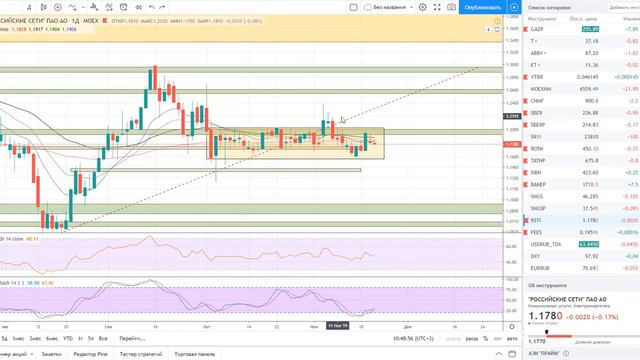Click the info icon next to АЭИ ПРАЙМ
640x360 pixels.
pyautogui.click(x=566, y=353)
